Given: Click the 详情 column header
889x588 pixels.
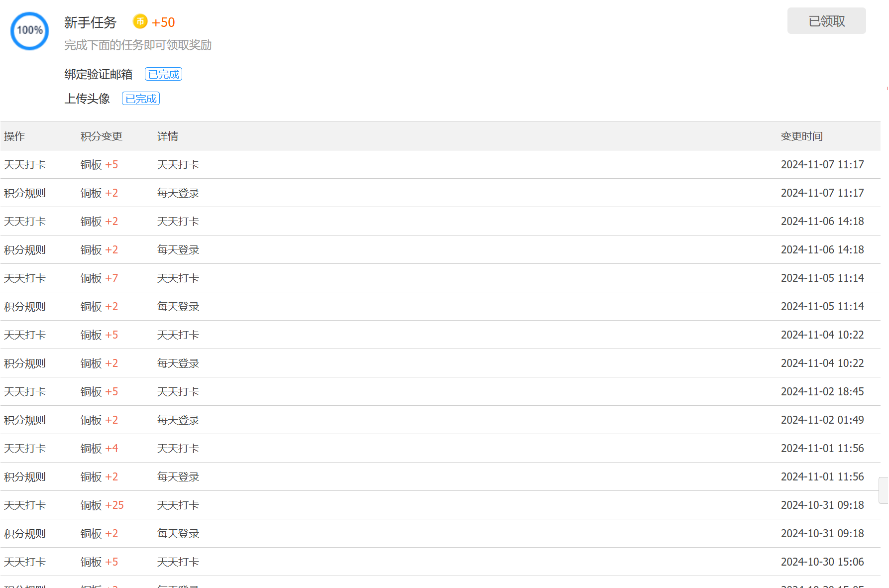Looking at the screenshot, I should 168,136.
